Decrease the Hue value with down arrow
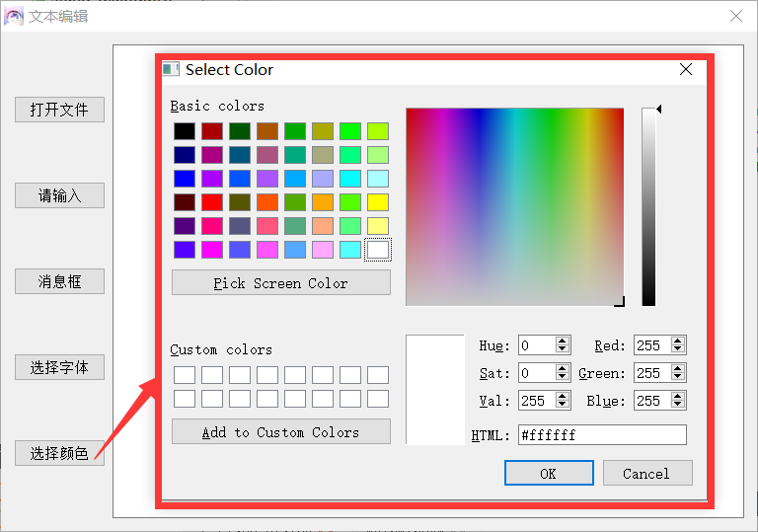758x532 pixels. [x=562, y=349]
